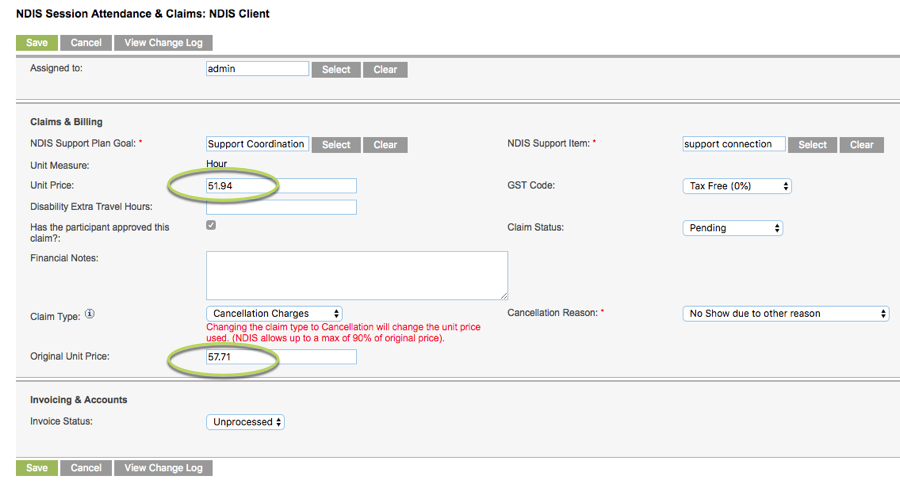Open the Claim Status dropdown
This screenshot has height=484, width=900.
[732, 228]
